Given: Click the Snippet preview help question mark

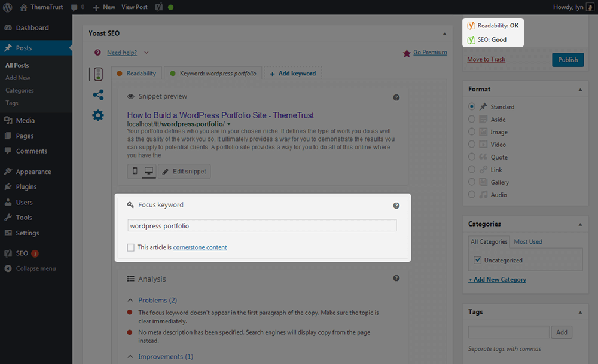Looking at the screenshot, I should (x=396, y=97).
